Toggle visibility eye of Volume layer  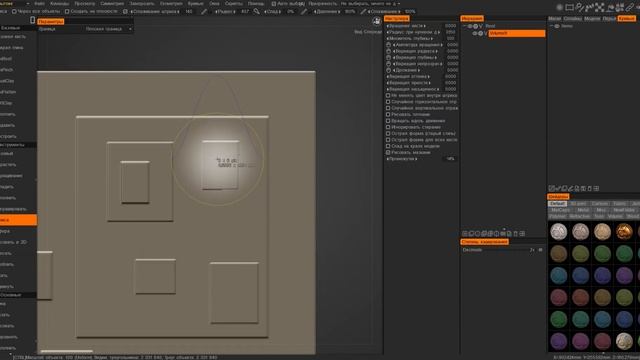click(475, 33)
